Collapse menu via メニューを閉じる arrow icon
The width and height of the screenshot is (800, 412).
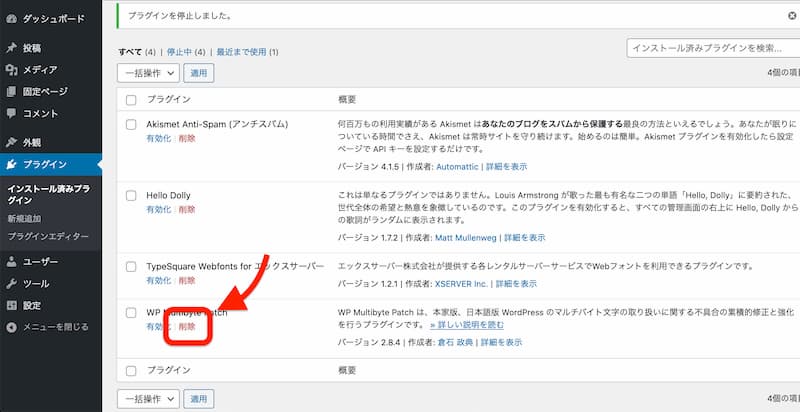[11, 327]
